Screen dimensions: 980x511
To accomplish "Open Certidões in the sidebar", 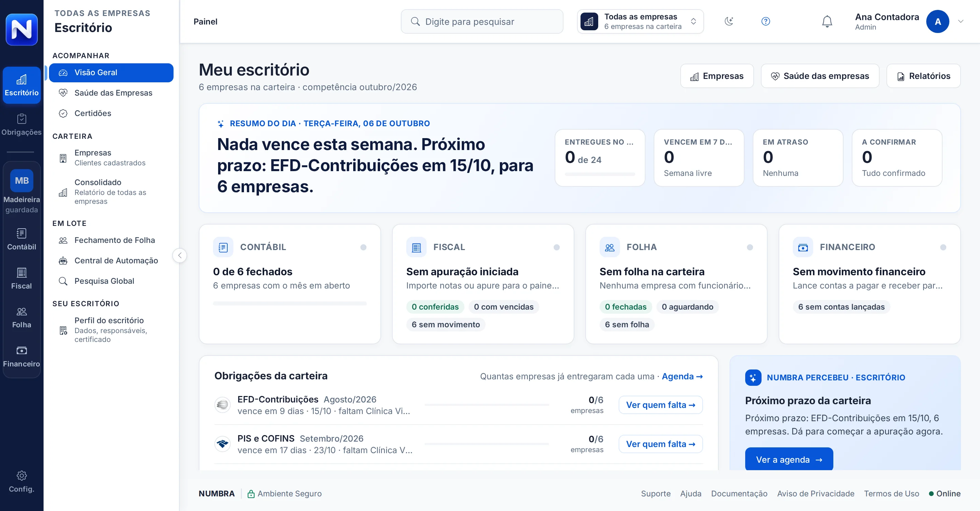I will pyautogui.click(x=111, y=113).
